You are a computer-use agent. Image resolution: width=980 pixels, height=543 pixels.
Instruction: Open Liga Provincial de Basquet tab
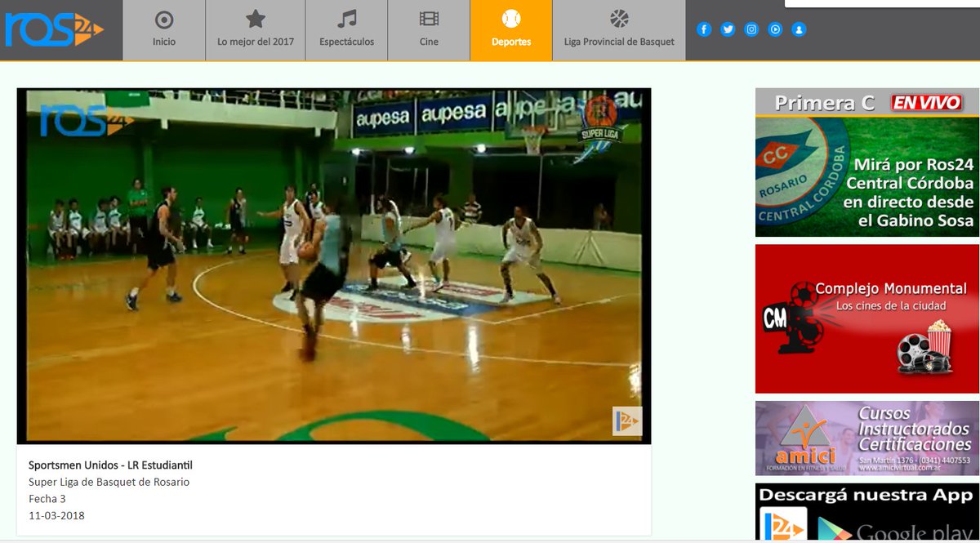click(619, 30)
